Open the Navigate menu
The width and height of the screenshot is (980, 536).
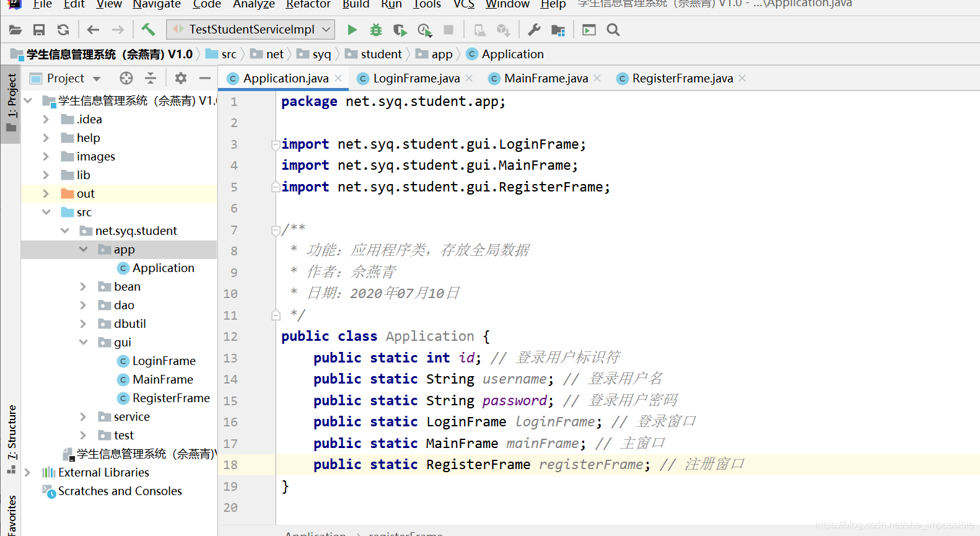157,4
